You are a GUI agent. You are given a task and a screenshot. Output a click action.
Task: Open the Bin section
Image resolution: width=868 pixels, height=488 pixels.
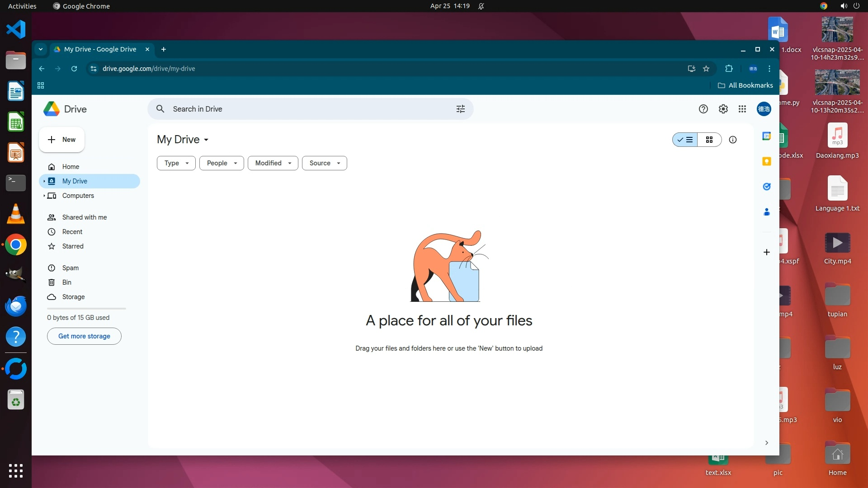pos(66,282)
